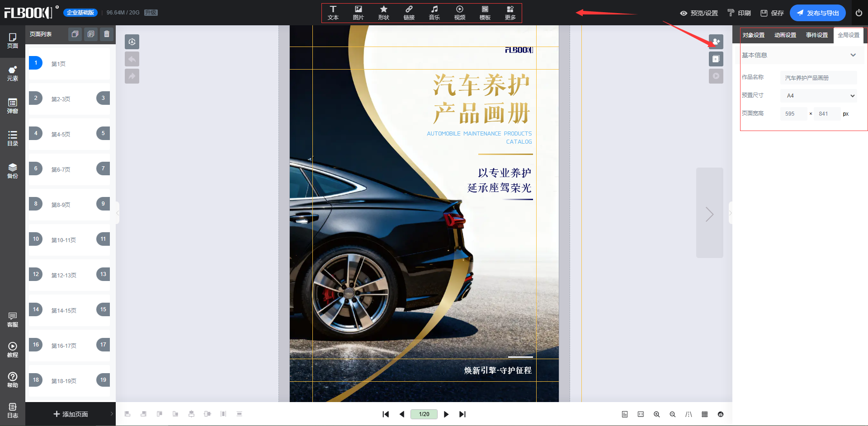
Task: Select 第4-5页 in page list
Action: pyautogui.click(x=61, y=134)
